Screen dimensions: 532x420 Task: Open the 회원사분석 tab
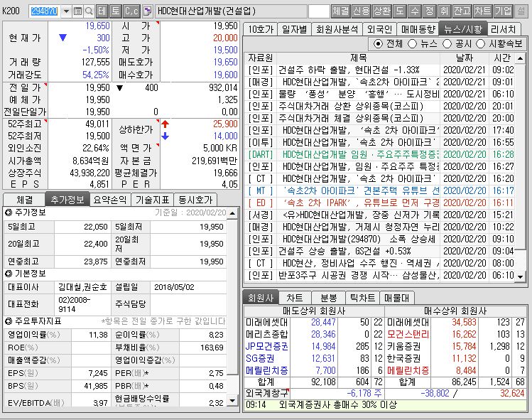337,29
